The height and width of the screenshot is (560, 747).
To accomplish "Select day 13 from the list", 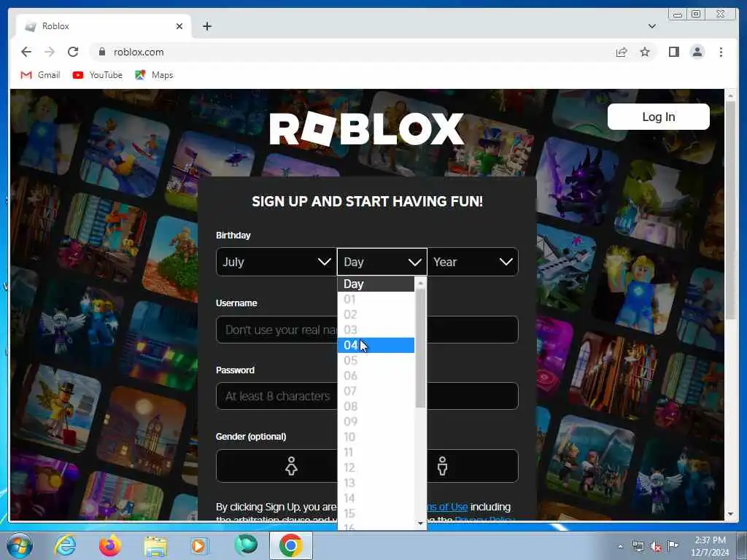I will 376,483.
